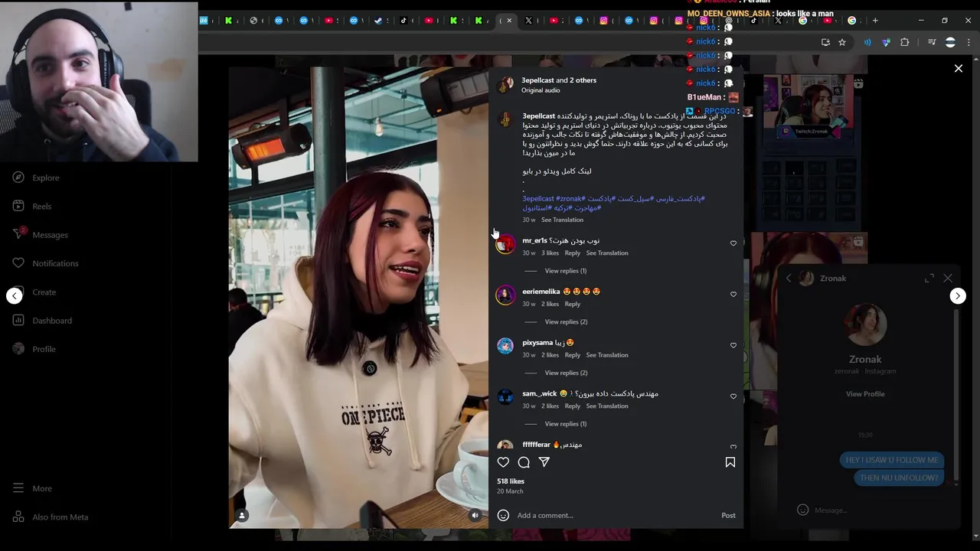Image resolution: width=980 pixels, height=551 pixels.
Task: Go back in Zronak chat panel
Action: click(789, 279)
